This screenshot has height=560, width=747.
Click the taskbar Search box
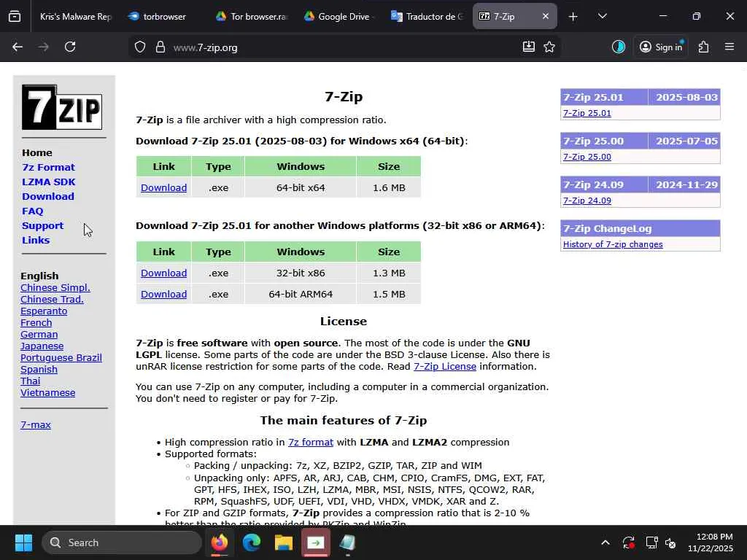point(122,542)
